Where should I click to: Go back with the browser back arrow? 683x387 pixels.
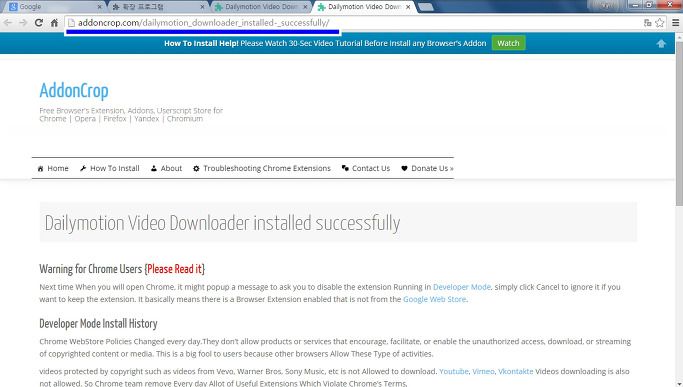8,23
